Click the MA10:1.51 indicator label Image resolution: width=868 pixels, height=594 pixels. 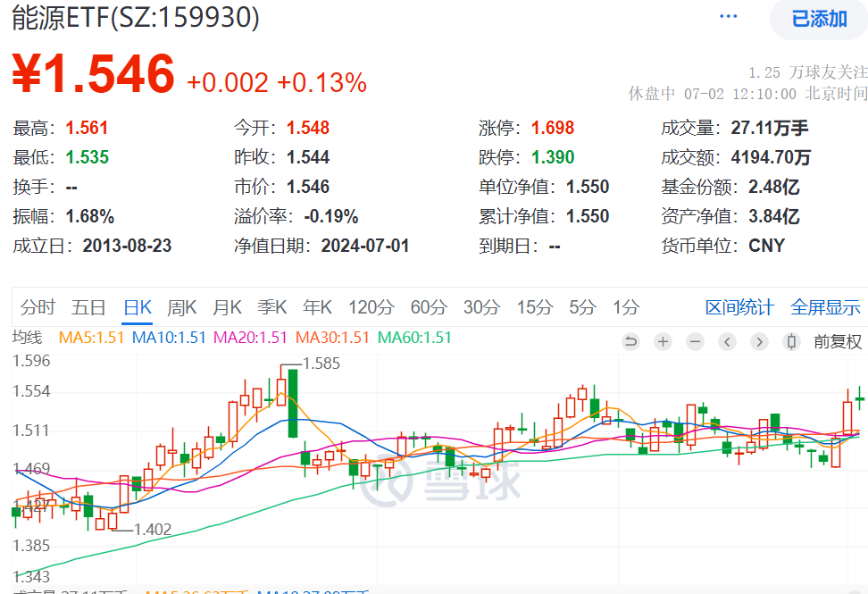point(169,337)
